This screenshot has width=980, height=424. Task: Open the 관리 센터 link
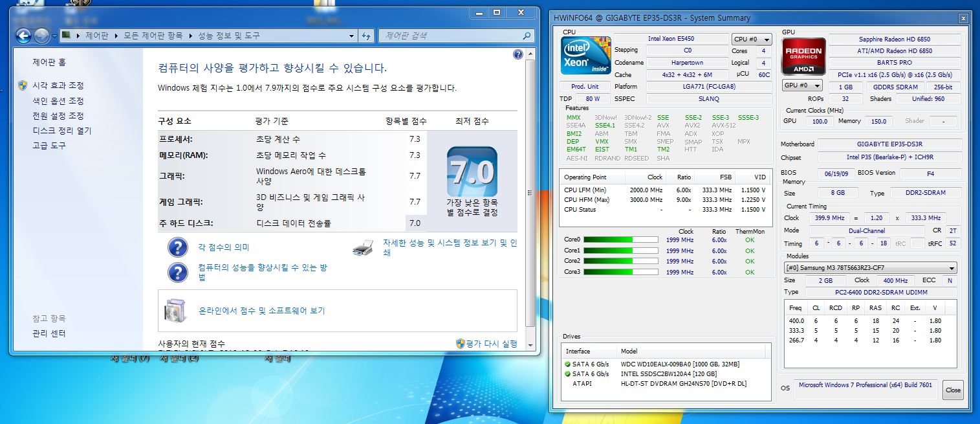49,333
